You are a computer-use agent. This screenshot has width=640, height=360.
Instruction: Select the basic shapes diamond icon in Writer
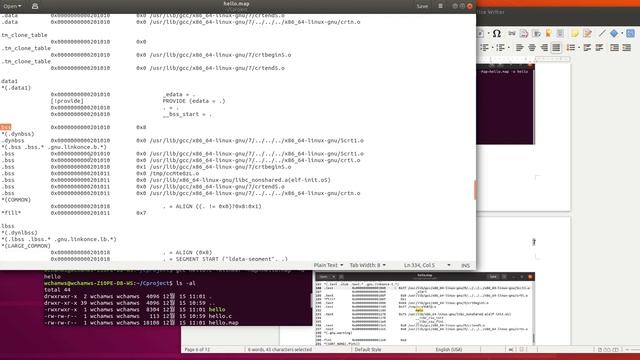[614, 33]
